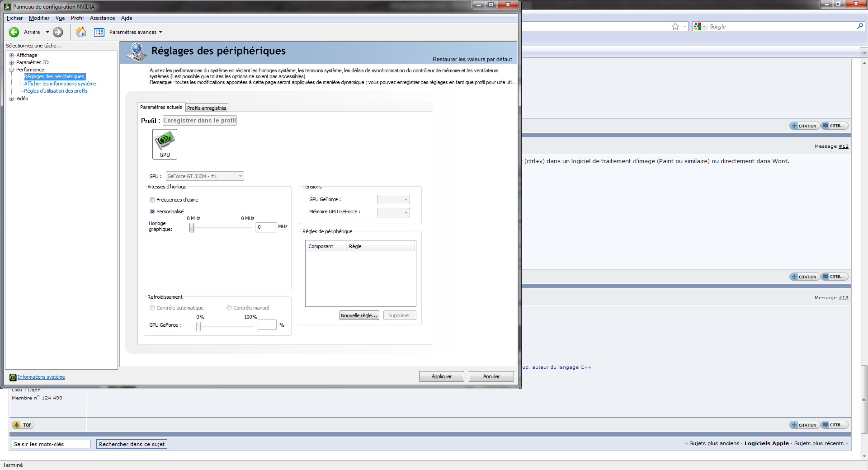This screenshot has width=868, height=470.
Task: Click the NVIDIA title bar icon
Action: point(8,7)
